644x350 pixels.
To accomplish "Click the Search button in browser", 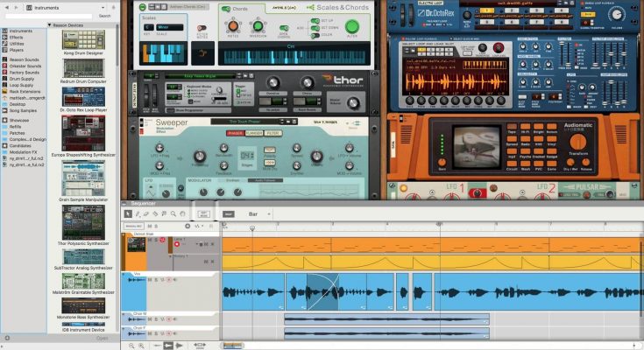I will click(x=104, y=16).
